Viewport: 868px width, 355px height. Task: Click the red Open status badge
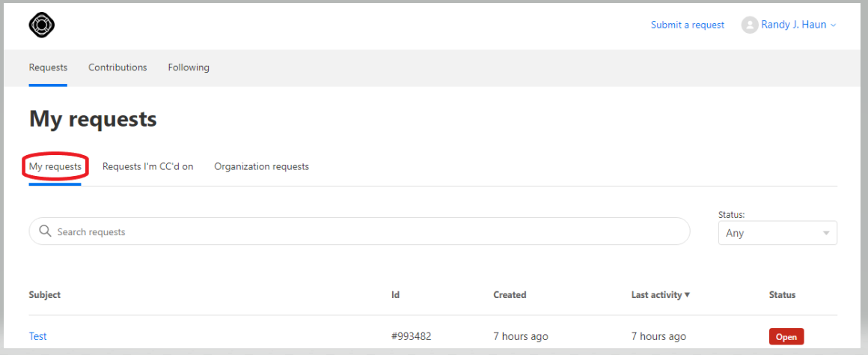[786, 337]
